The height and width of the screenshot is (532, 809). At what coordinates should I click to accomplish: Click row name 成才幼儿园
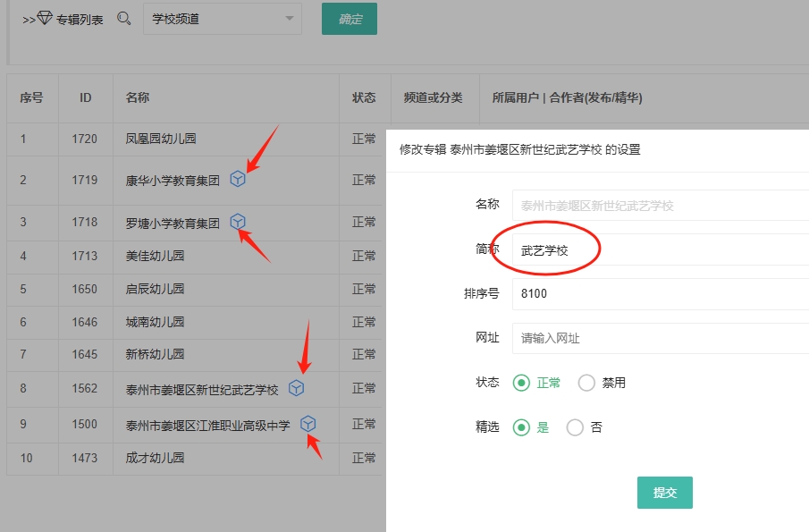155,458
